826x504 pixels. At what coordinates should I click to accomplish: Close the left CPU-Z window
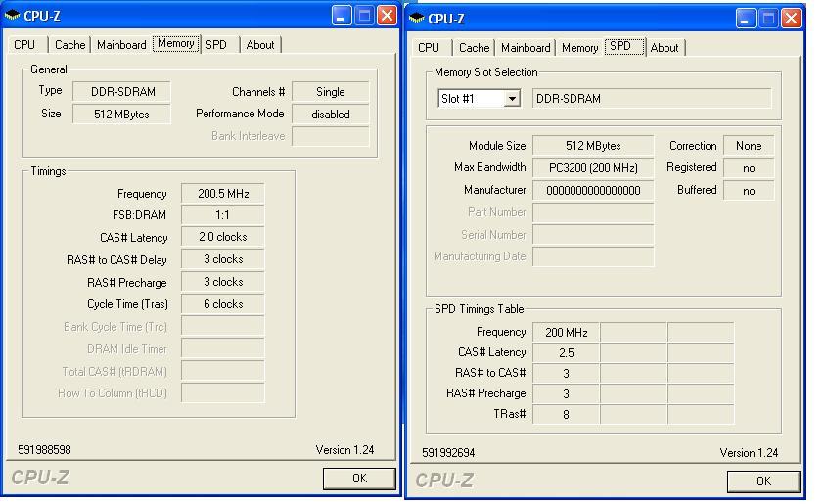pyautogui.click(x=388, y=16)
